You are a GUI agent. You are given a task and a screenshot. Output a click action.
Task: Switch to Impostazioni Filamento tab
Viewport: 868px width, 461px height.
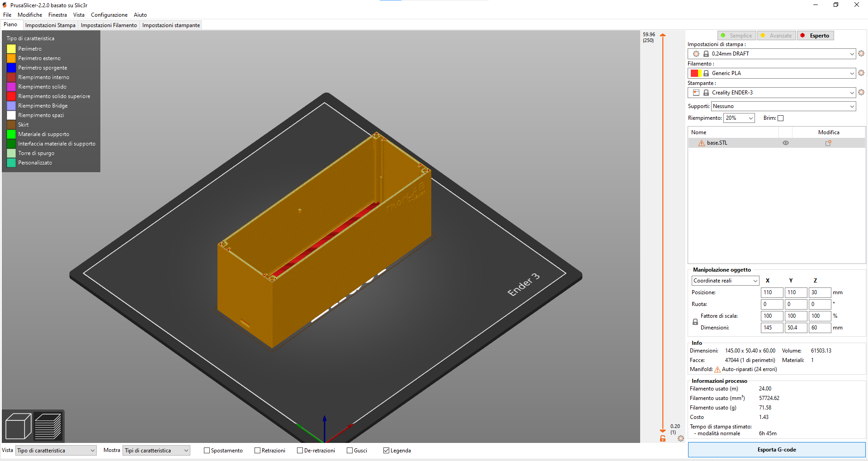pos(108,25)
